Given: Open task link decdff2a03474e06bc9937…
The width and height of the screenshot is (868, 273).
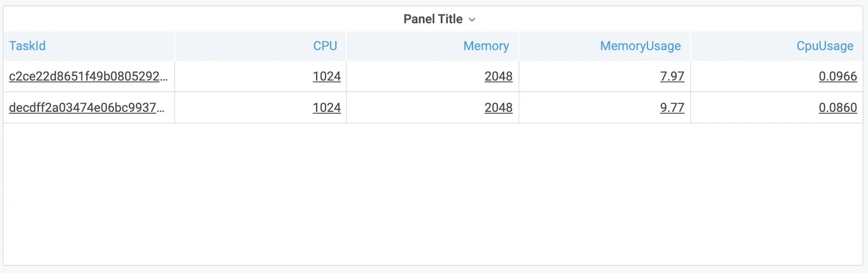Looking at the screenshot, I should click(x=87, y=107).
